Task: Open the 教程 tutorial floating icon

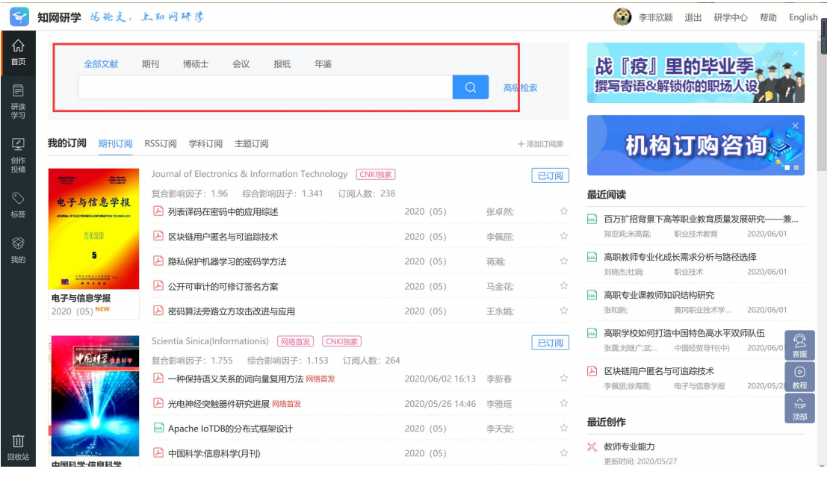Action: [x=799, y=377]
